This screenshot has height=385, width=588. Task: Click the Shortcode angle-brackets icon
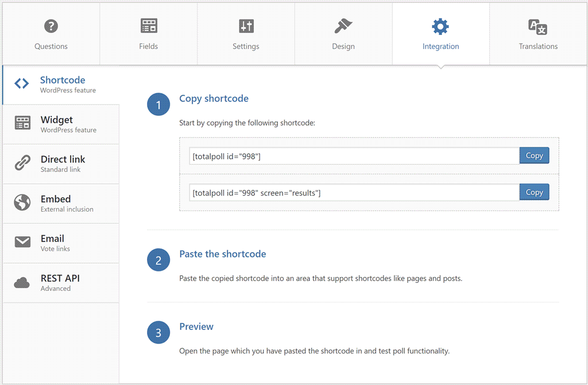[22, 83]
